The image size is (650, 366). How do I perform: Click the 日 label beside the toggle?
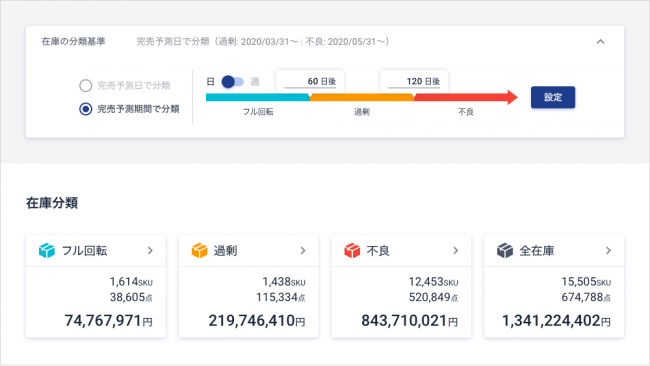(x=211, y=82)
